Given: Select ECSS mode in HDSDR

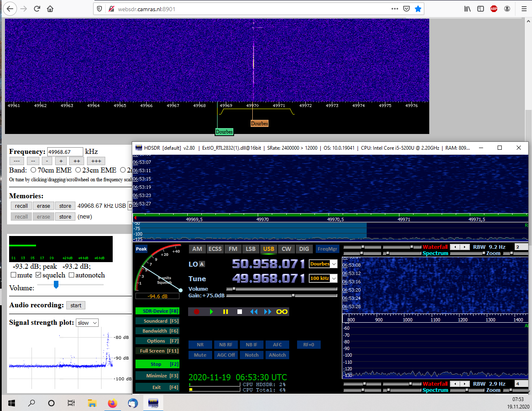Looking at the screenshot, I should tap(215, 249).
